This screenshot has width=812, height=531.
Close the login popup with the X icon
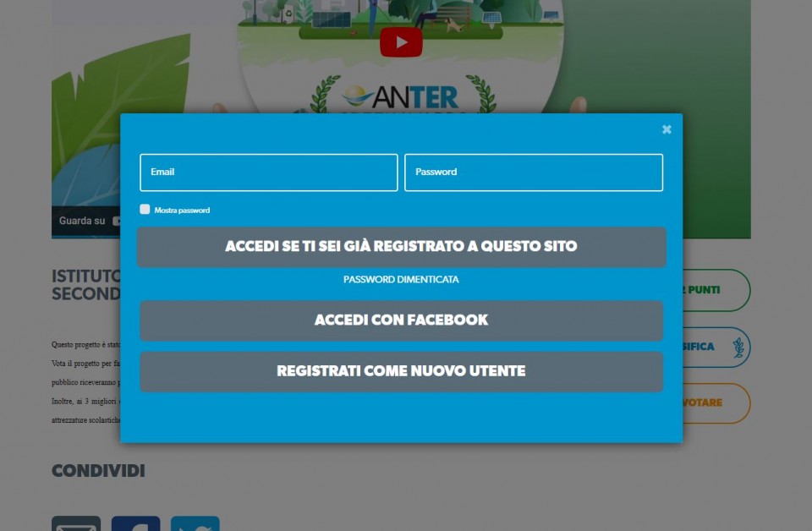[x=667, y=129]
